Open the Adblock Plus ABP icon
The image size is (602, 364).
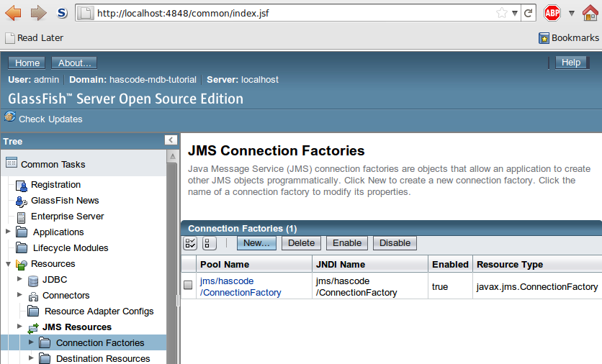click(x=552, y=14)
